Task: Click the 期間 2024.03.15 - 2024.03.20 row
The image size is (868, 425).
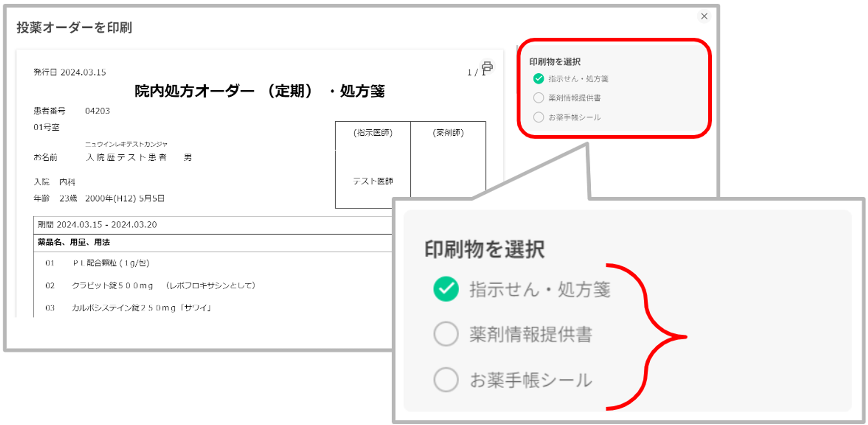Action: (97, 225)
